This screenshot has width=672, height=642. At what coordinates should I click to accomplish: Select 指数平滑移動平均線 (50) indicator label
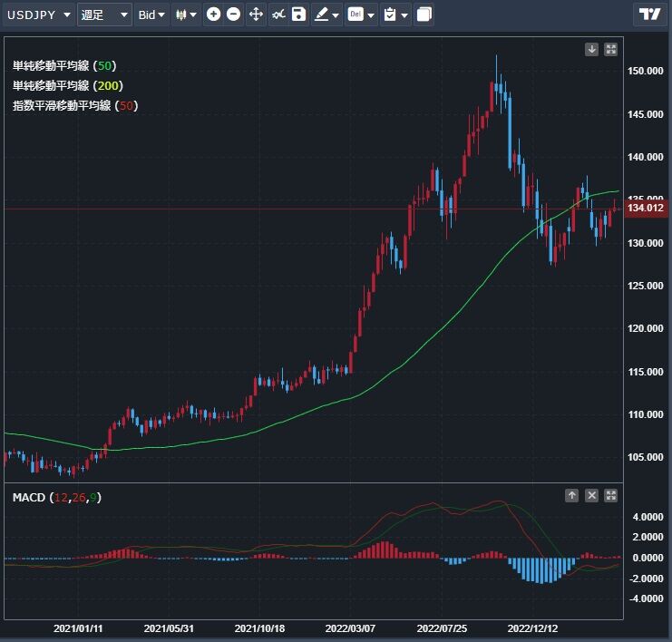tap(75, 105)
